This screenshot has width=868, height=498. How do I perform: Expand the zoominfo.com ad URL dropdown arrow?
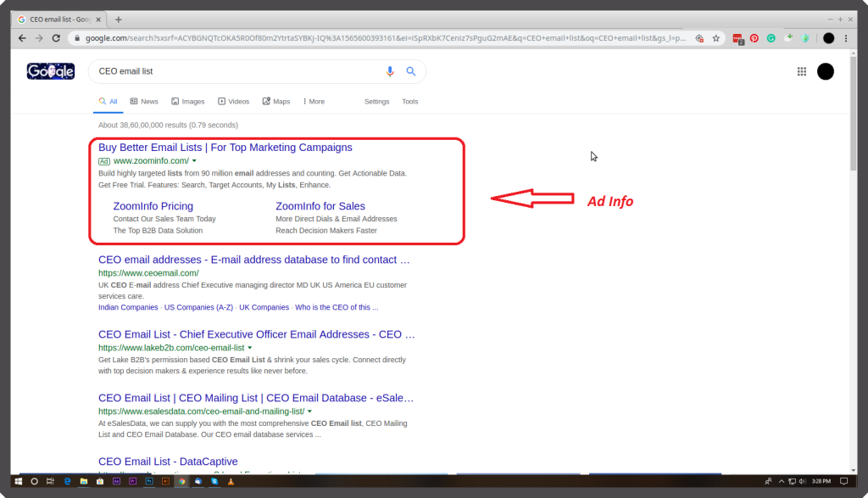click(194, 160)
